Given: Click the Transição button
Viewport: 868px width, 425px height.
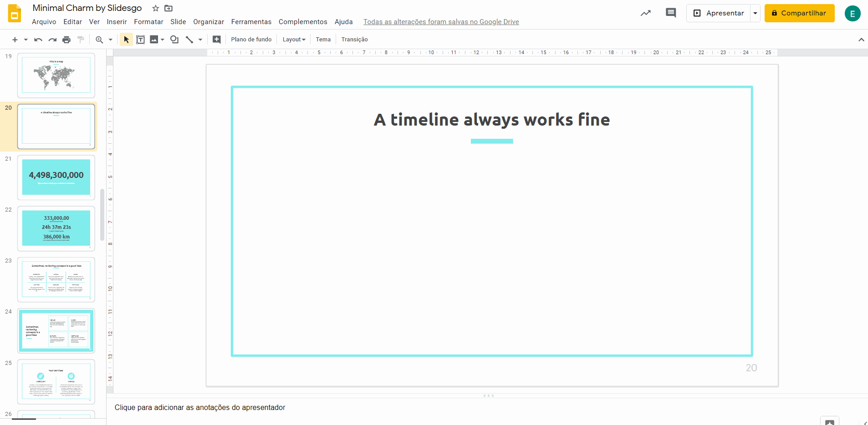Looking at the screenshot, I should (355, 40).
